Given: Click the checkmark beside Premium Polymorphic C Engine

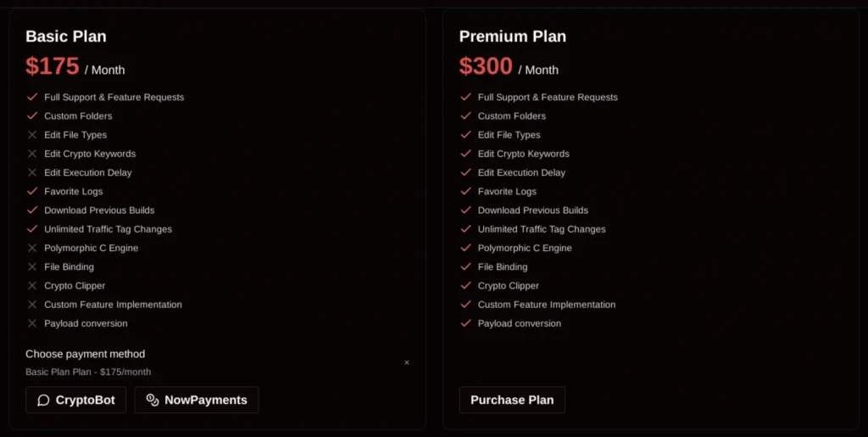Looking at the screenshot, I should click(465, 248).
